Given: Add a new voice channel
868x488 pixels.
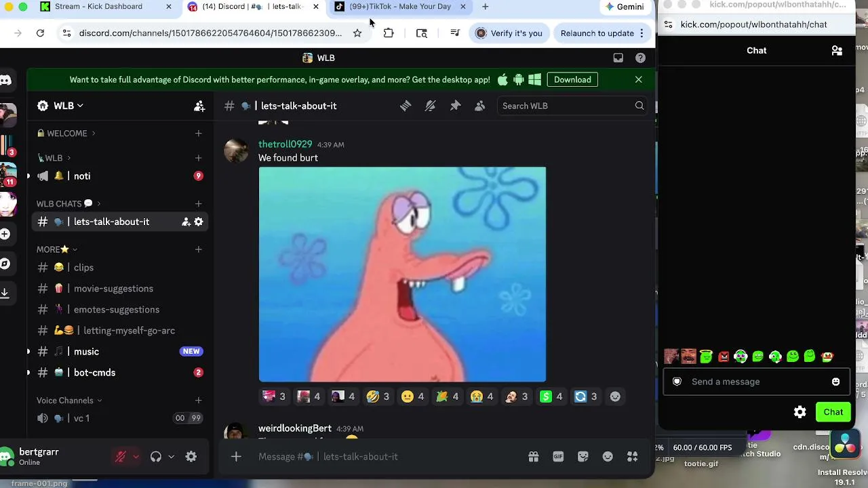Looking at the screenshot, I should point(198,401).
